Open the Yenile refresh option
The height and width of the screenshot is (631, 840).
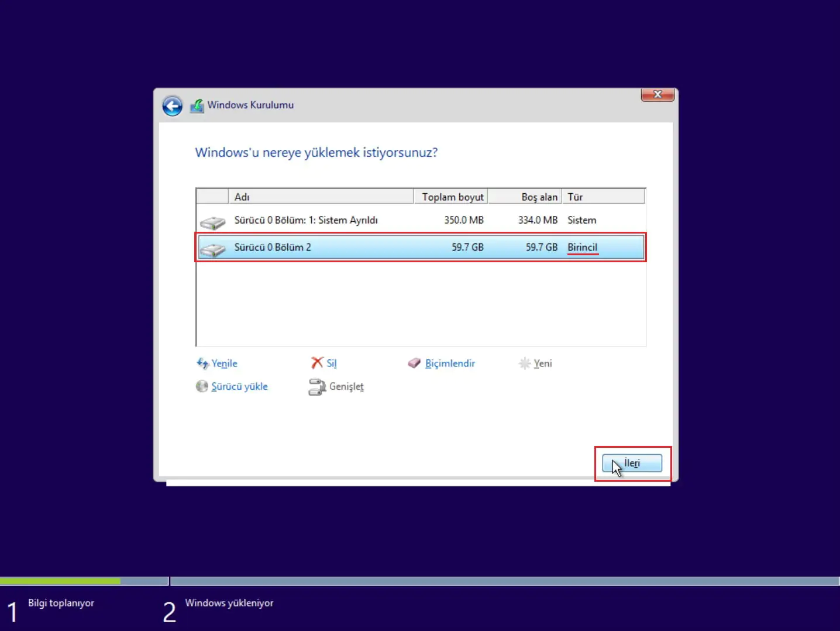click(223, 363)
